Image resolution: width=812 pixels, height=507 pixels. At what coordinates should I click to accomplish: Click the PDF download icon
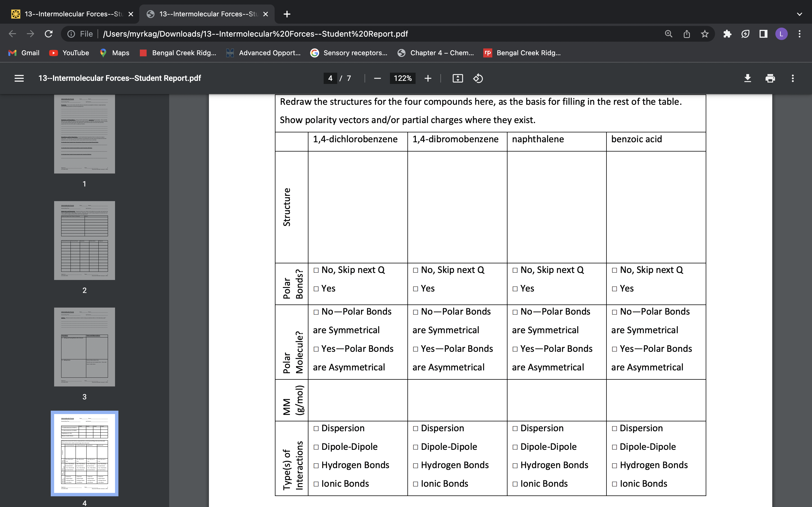[x=747, y=78]
